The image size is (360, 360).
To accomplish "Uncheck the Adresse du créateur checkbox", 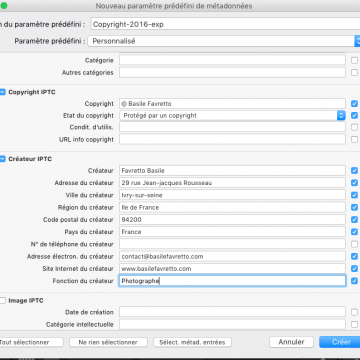I will coord(354,183).
